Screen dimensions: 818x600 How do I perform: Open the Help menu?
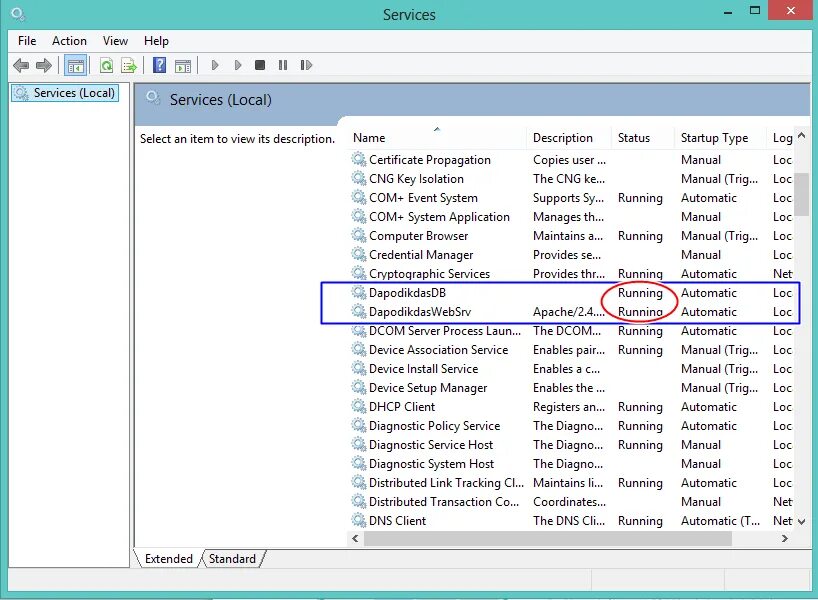(156, 41)
